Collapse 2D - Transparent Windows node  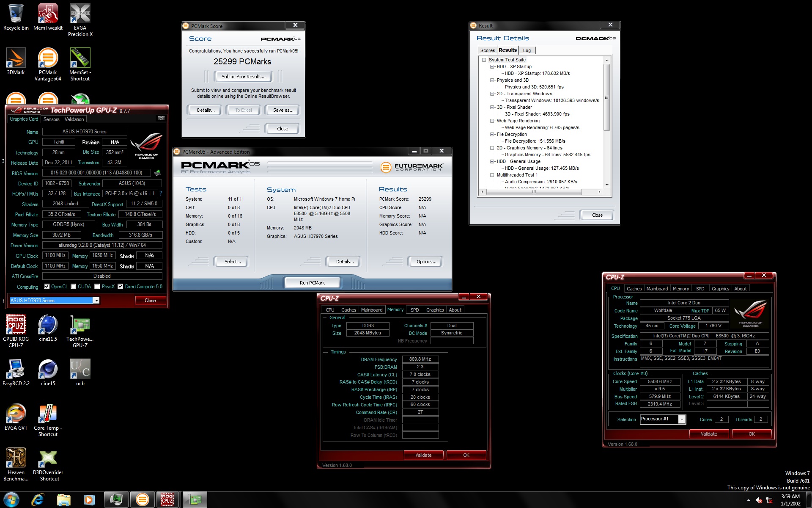click(492, 94)
